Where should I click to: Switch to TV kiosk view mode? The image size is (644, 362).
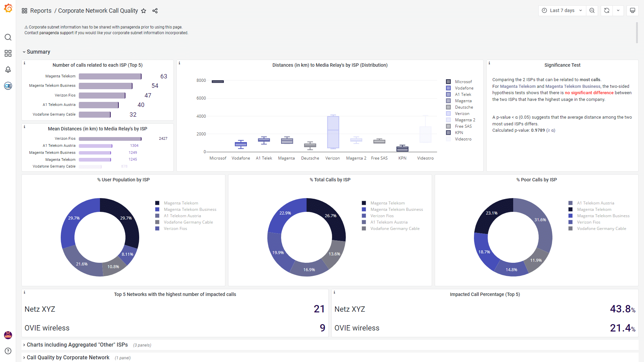(x=633, y=10)
